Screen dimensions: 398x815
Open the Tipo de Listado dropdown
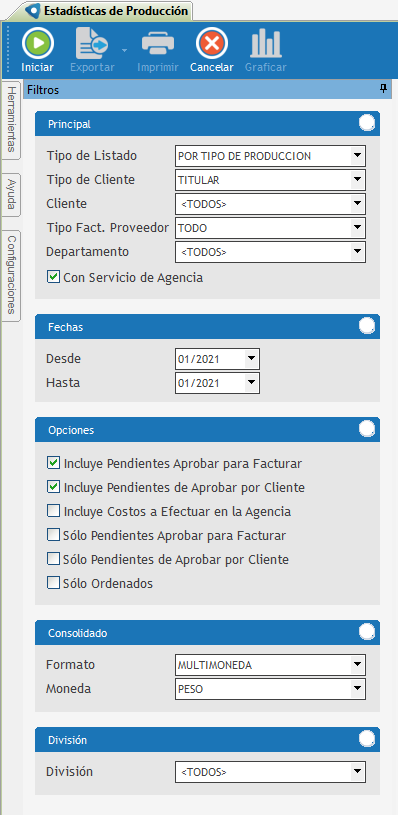[x=357, y=155]
